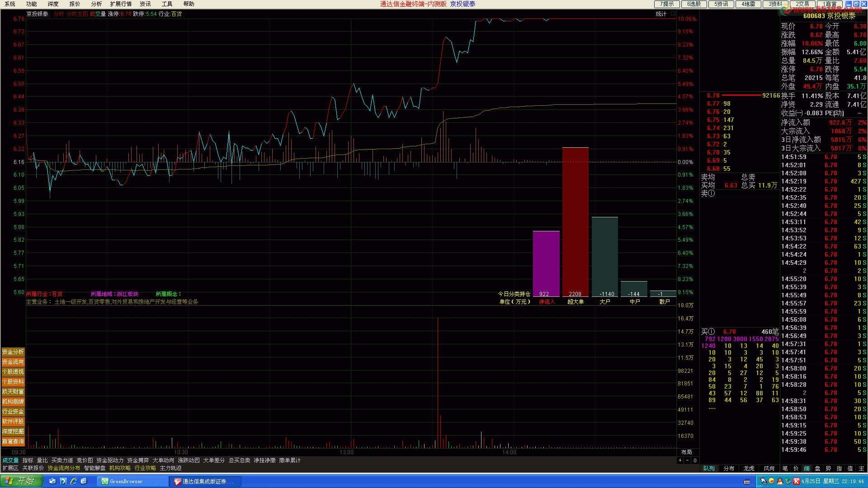Click the red K tray icon
Viewport: 868px width, 488px height.
point(797,481)
